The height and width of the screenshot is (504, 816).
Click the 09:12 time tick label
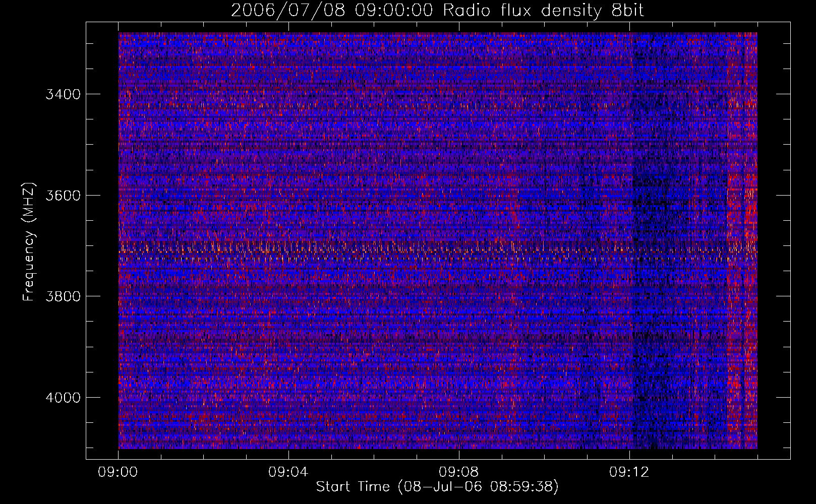629,472
